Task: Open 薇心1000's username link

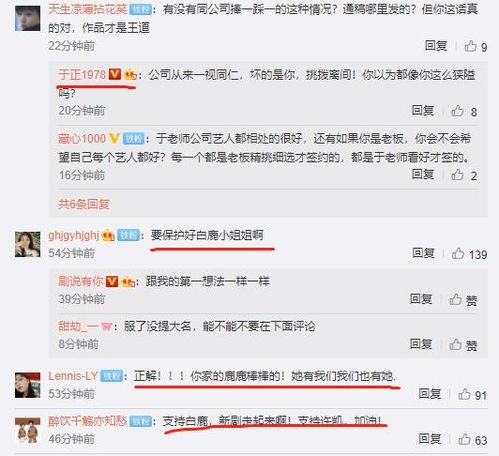Action: pos(82,138)
